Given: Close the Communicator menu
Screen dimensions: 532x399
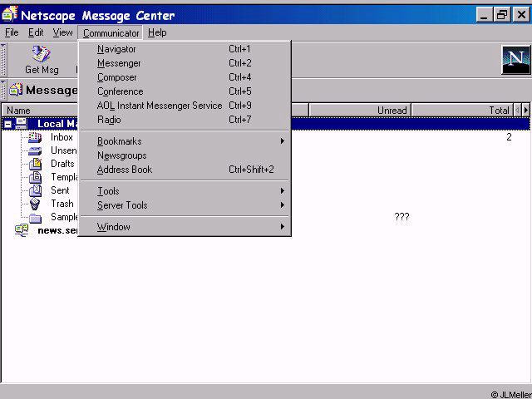Looking at the screenshot, I should point(111,33).
